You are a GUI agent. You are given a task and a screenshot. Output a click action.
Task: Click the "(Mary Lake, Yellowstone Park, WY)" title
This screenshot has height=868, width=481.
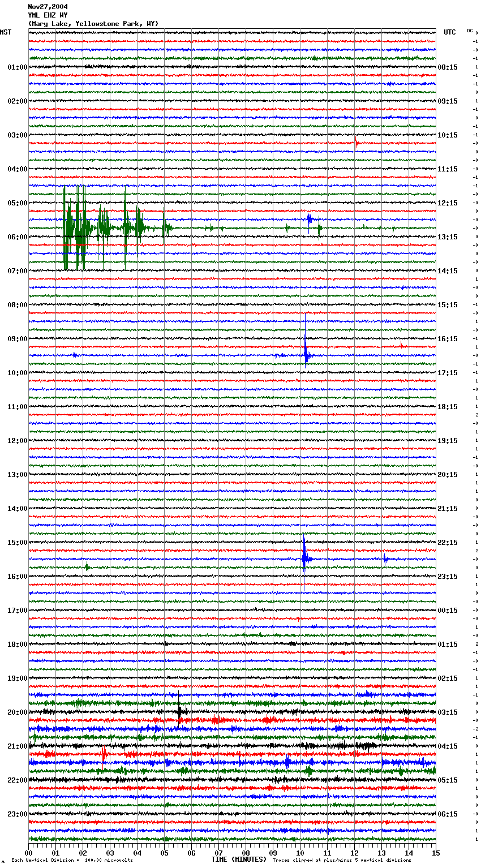[x=93, y=24]
